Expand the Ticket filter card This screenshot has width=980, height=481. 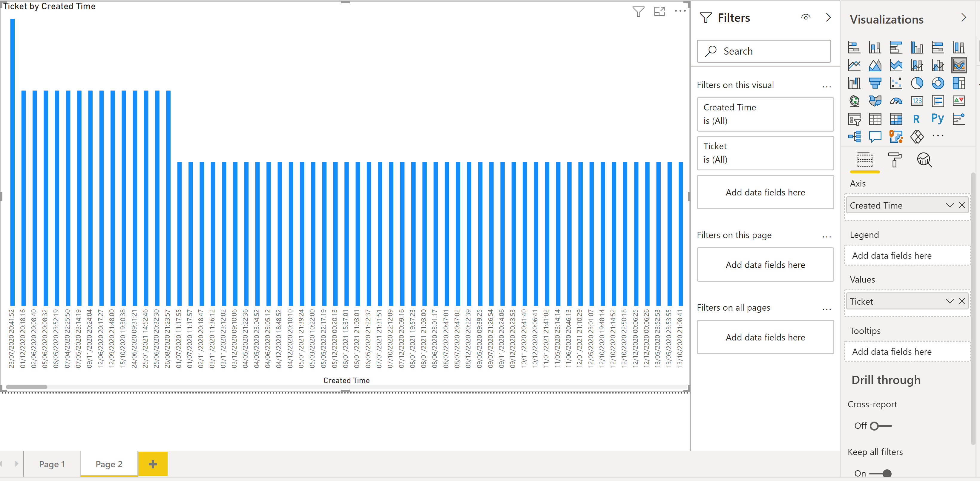(x=765, y=153)
